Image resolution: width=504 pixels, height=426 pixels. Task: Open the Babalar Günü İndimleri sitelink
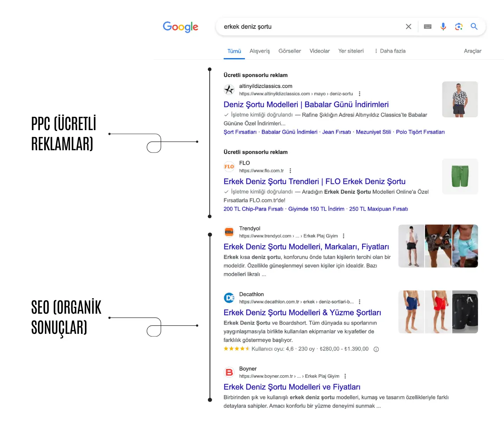(x=289, y=132)
